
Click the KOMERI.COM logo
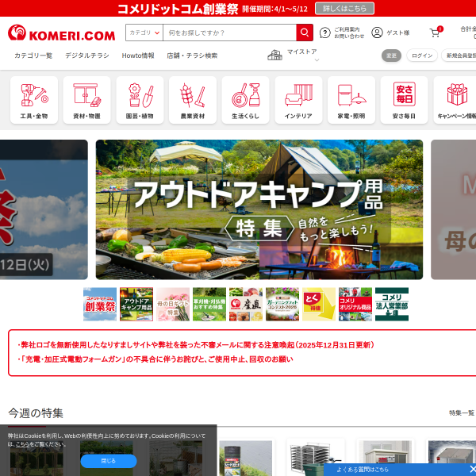coord(61,33)
